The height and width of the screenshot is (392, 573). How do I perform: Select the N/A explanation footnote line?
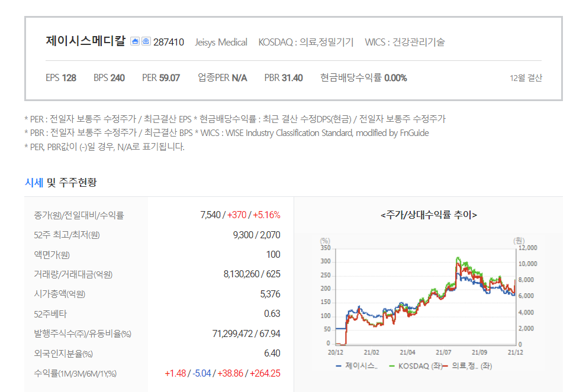tap(105, 147)
